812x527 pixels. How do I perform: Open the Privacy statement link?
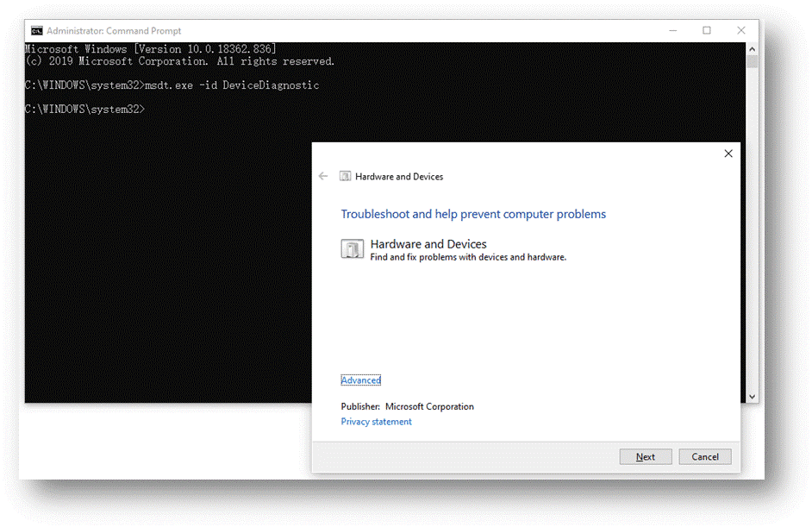pos(376,422)
